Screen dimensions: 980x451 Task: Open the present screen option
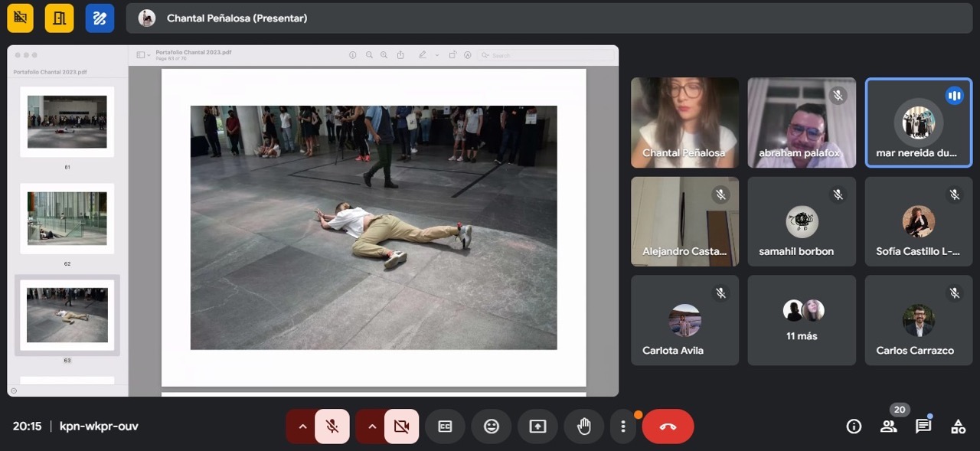pyautogui.click(x=537, y=426)
